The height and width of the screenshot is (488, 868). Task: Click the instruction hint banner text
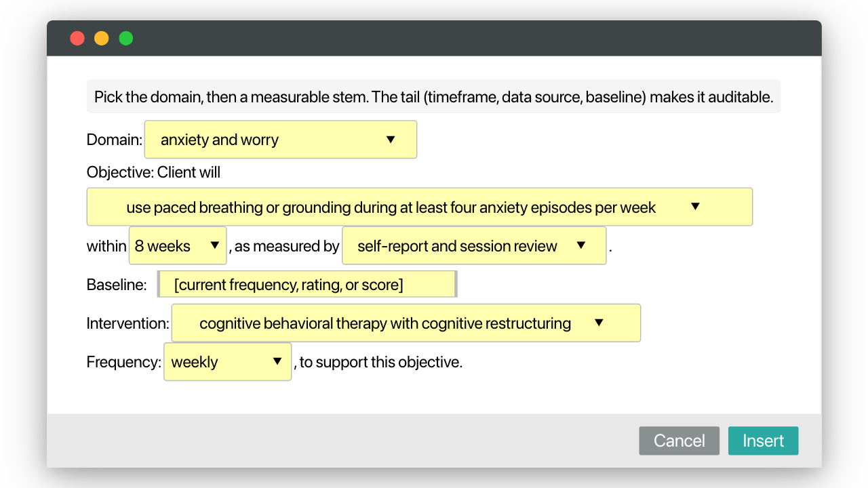pyautogui.click(x=434, y=97)
